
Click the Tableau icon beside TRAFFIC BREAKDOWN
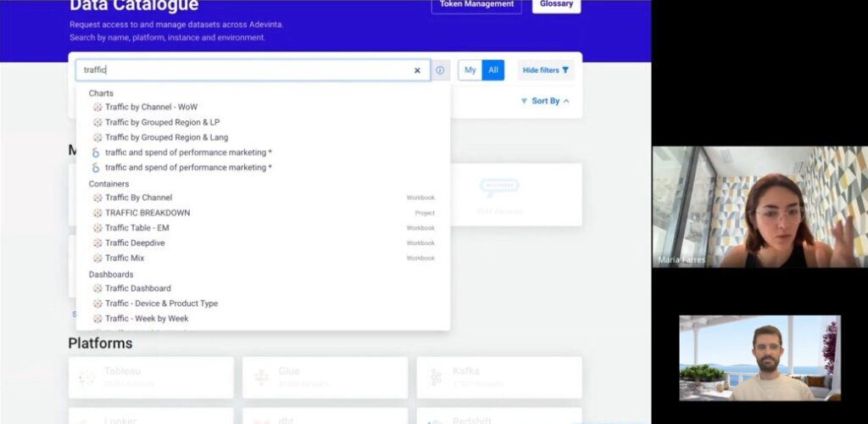point(97,213)
